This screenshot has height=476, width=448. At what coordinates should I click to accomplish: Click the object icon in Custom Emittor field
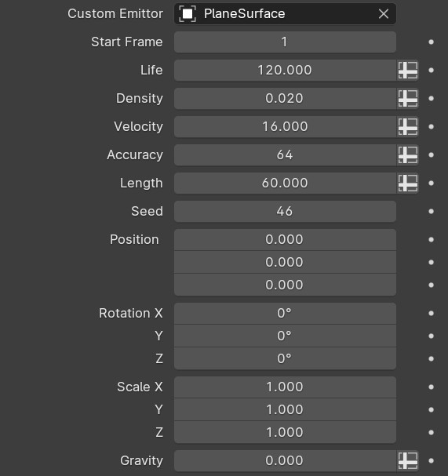click(188, 13)
